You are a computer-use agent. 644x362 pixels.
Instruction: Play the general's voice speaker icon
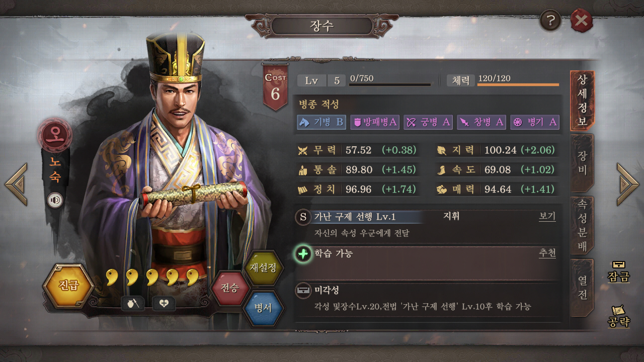coord(55,201)
